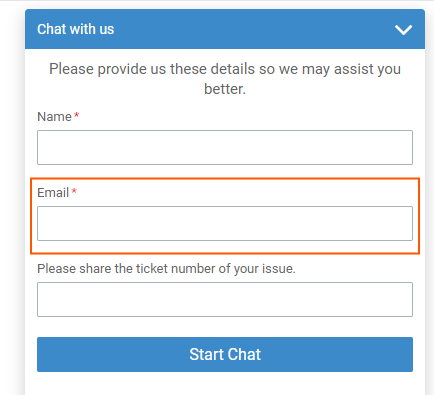Click the empty area below Start Chat
The height and width of the screenshot is (395, 434).
coord(225,384)
